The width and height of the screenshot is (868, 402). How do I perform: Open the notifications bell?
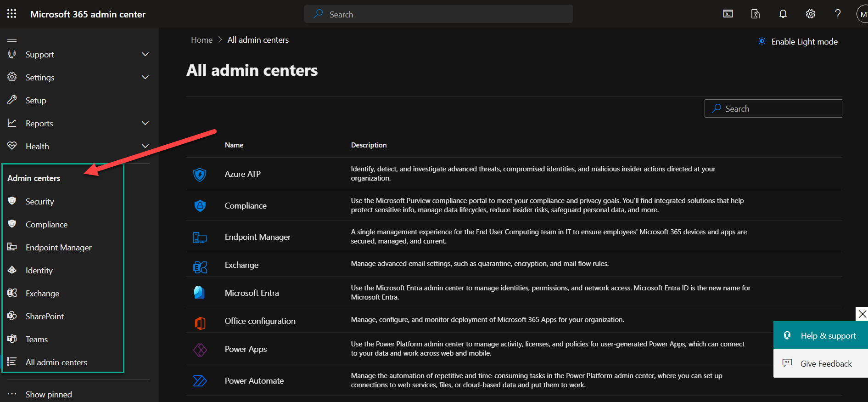pos(783,14)
